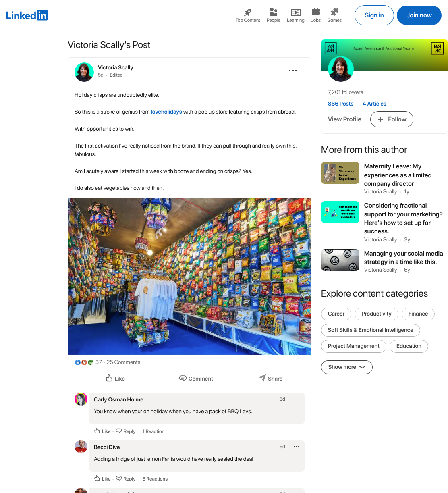The height and width of the screenshot is (493, 448).
Task: Select Project Management category
Action: 353,346
